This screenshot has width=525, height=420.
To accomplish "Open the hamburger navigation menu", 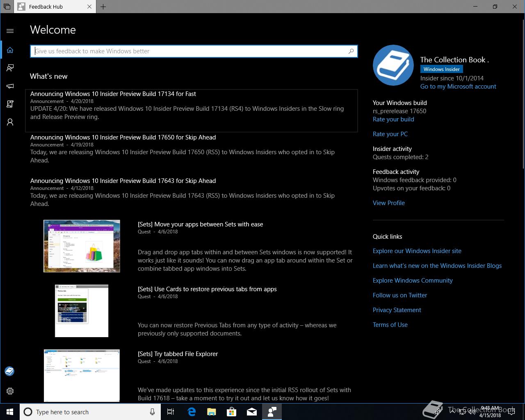I will coord(10,31).
